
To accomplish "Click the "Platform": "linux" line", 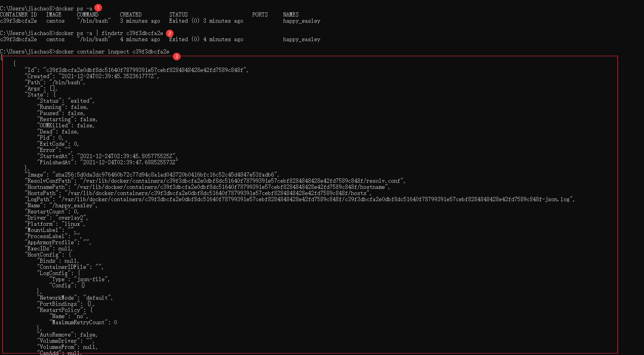I will coord(55,224).
